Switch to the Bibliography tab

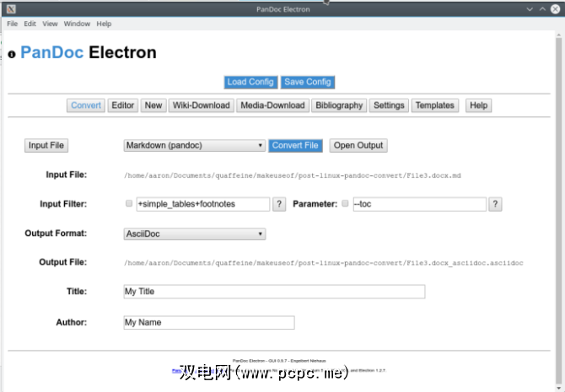tap(339, 105)
